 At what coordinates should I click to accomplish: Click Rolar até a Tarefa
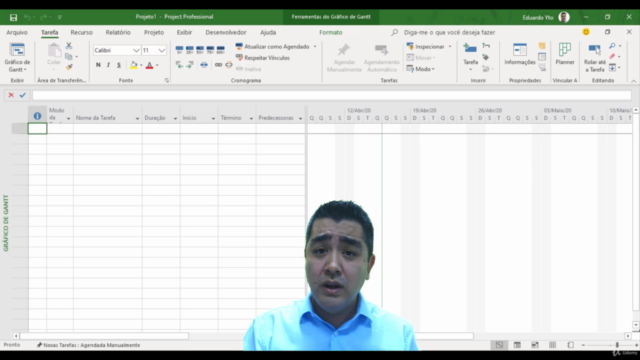pyautogui.click(x=595, y=58)
